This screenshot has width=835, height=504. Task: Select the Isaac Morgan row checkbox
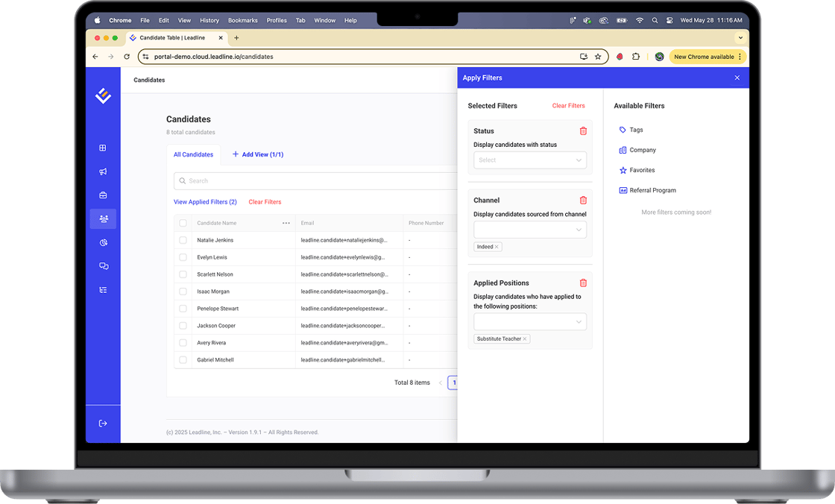(183, 292)
